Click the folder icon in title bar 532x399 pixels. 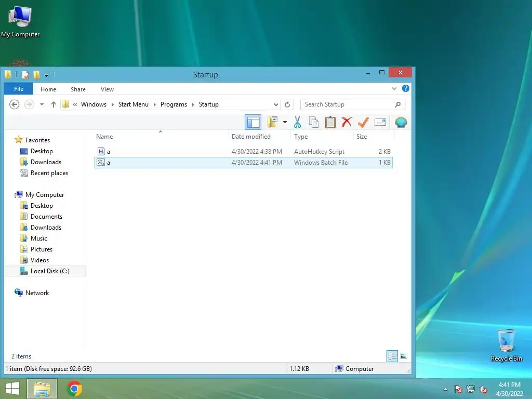(x=8, y=74)
